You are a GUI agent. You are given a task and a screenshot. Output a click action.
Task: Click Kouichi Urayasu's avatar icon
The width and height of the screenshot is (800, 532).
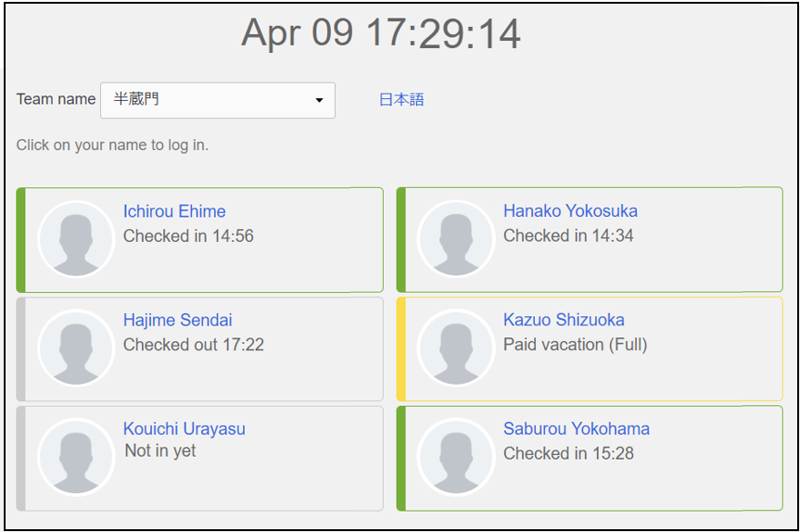click(x=76, y=457)
